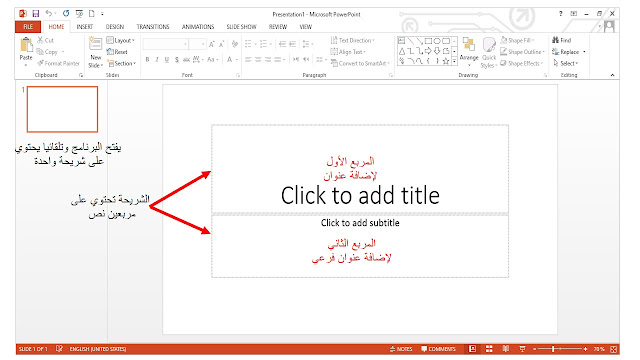Click the decrease list level icon
Viewport: 640px width, 360px height.
(x=282, y=44)
